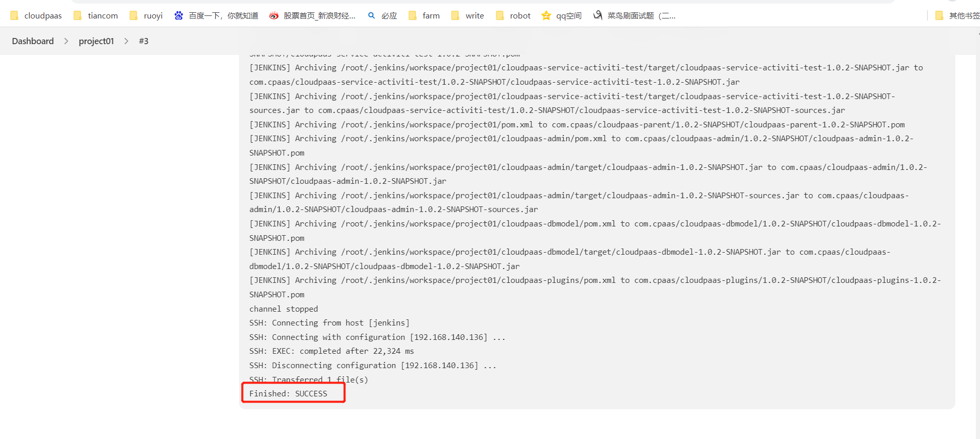Click the cloudpaas-plugins pom.xml archiving line

click(x=595, y=288)
